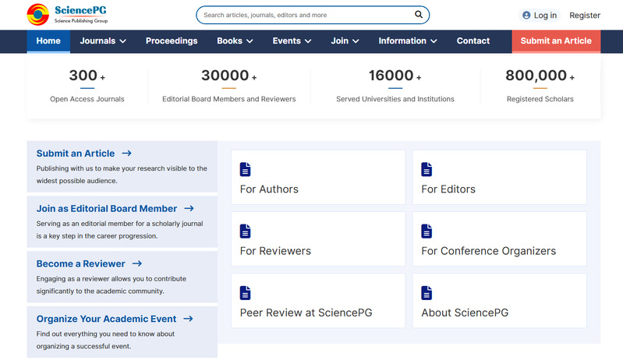Select Contact in the navigation bar
The width and height of the screenshot is (623, 364).
point(473,41)
